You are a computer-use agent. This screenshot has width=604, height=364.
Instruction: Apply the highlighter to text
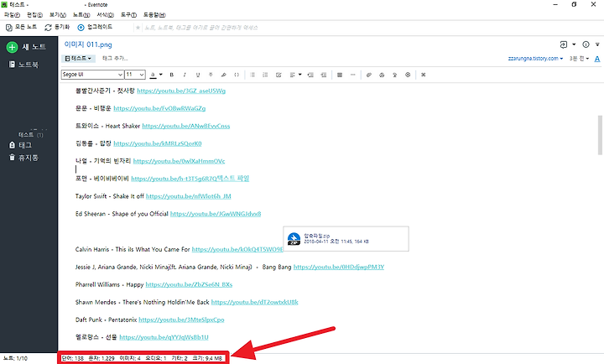pos(223,75)
